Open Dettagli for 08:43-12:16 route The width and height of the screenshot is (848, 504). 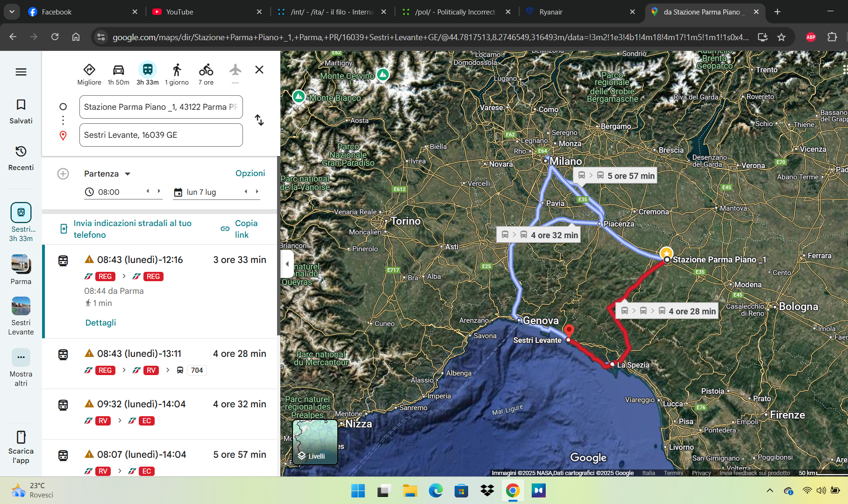click(x=100, y=323)
